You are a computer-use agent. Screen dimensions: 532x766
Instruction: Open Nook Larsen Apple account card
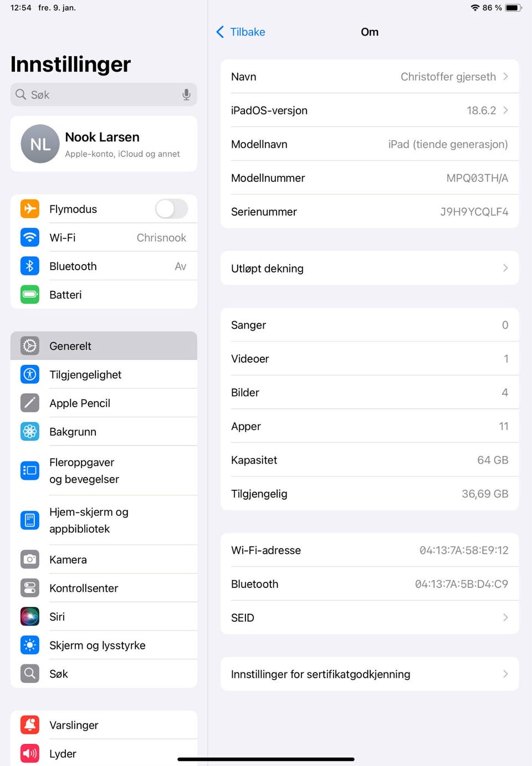[x=104, y=144]
